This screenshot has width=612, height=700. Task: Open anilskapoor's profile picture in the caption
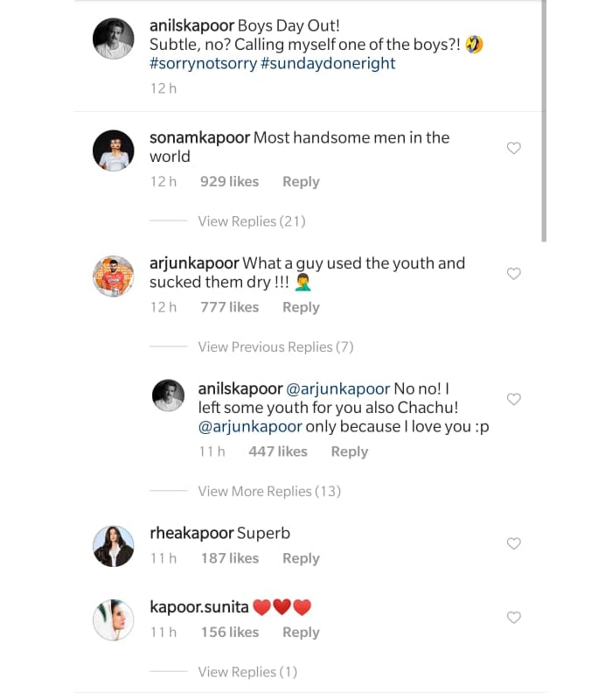[113, 38]
